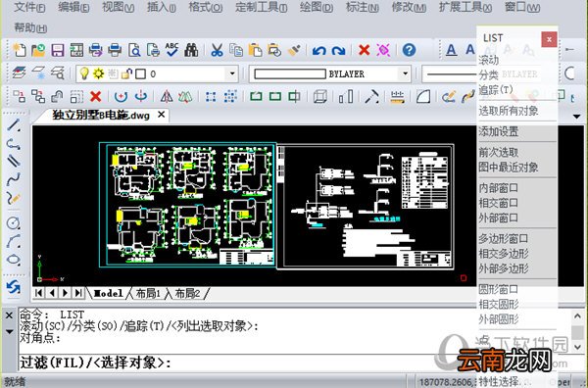Undo last action with blue arrow
Viewport: 588px width, 388px height.
[319, 50]
